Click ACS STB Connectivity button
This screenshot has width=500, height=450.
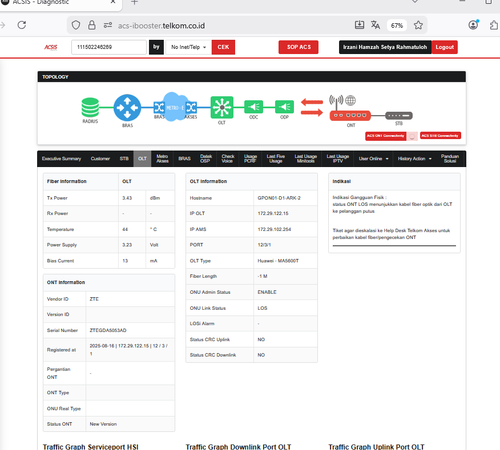pyautogui.click(x=440, y=136)
